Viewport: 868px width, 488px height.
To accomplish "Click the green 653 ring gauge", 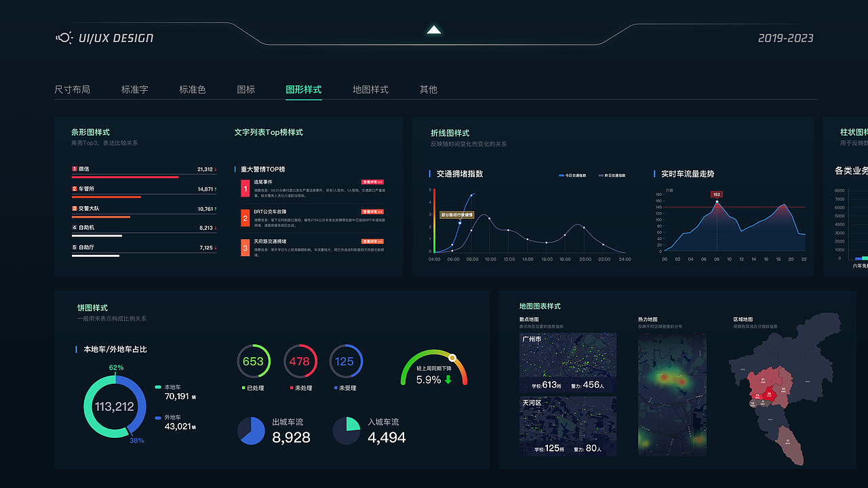I will pos(253,361).
